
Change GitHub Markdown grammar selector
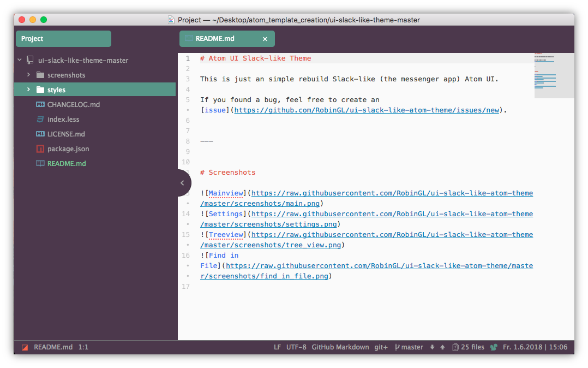pyautogui.click(x=340, y=347)
